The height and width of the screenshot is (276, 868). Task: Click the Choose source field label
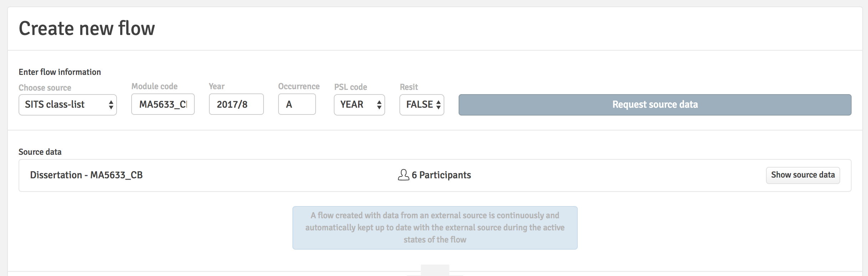point(45,88)
